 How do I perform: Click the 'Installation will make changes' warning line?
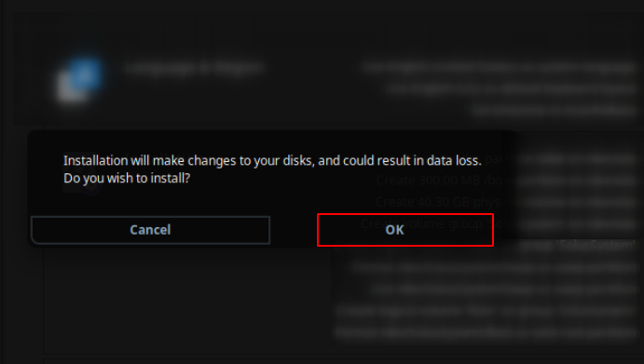coord(272,160)
